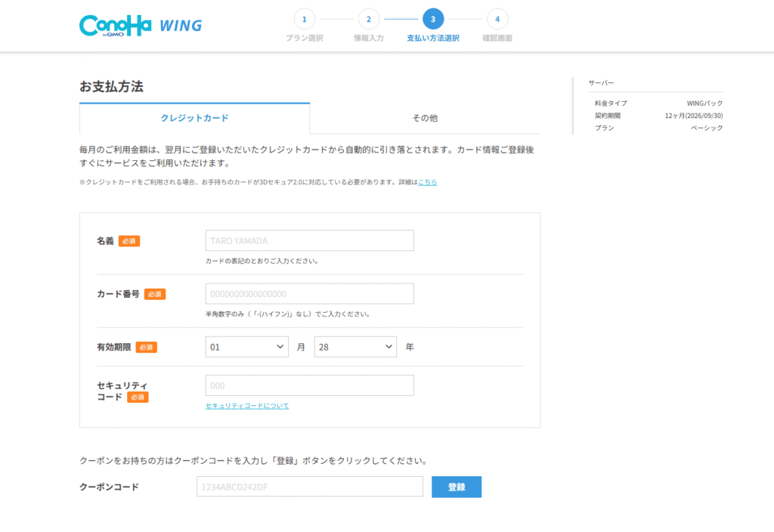Switch to the その他 payment tab
Viewport: 774px width, 532px height.
click(425, 118)
